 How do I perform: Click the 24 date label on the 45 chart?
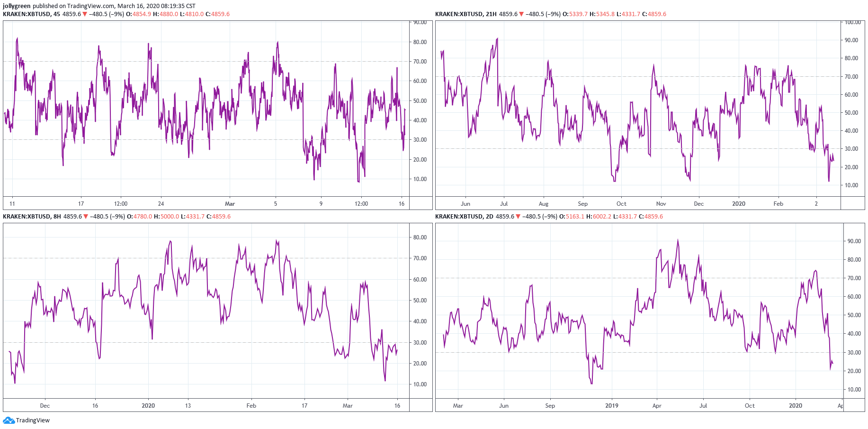click(x=161, y=204)
